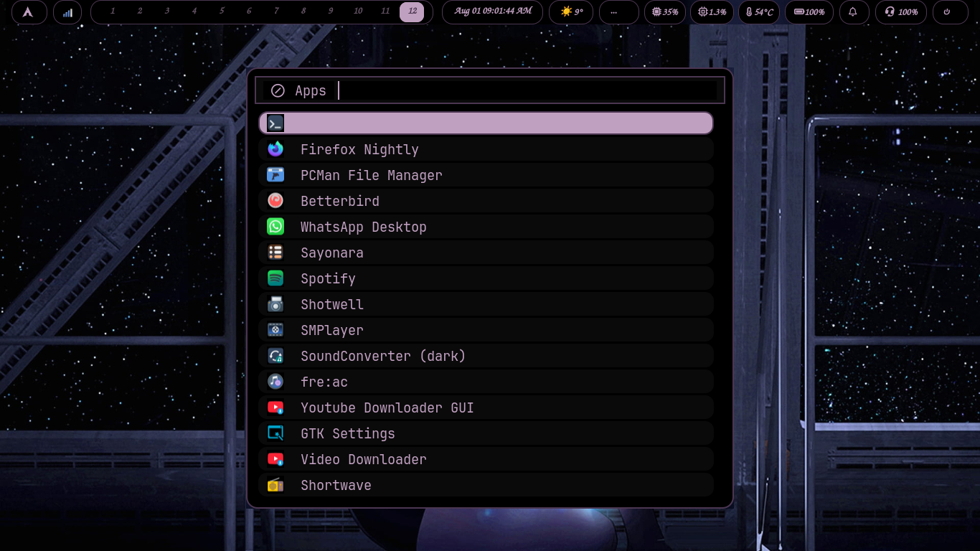Image resolution: width=980 pixels, height=551 pixels.
Task: Launch Firefox Nightly from the list
Action: tap(486, 149)
